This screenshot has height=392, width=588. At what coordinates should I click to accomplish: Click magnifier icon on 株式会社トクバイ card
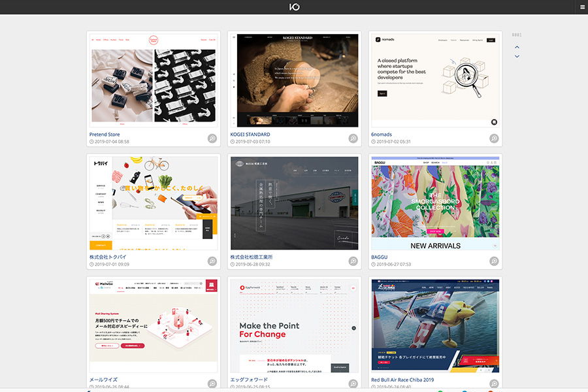point(212,261)
